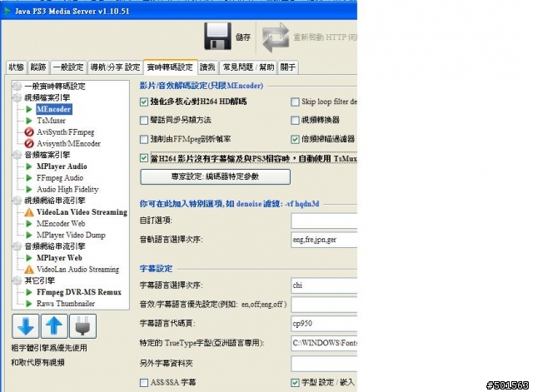The height and width of the screenshot is (392, 533).
Task: Select TsMuxer in engine tree
Action: tap(51, 121)
